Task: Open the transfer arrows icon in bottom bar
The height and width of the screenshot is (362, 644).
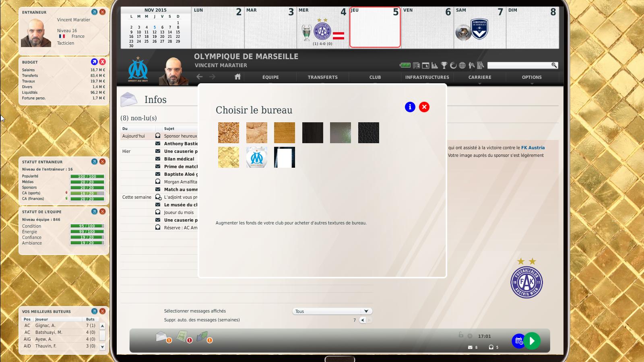Action: pyautogui.click(x=202, y=336)
